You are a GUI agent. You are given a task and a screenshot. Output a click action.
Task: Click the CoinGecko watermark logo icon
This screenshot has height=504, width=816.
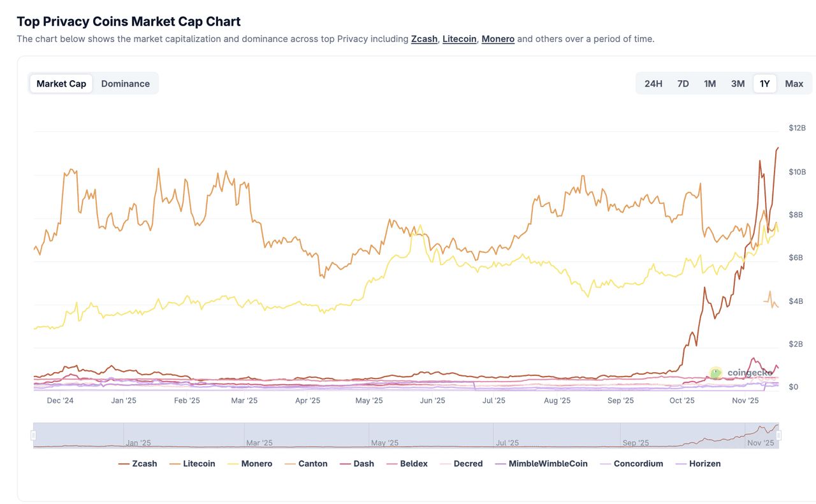pos(716,373)
